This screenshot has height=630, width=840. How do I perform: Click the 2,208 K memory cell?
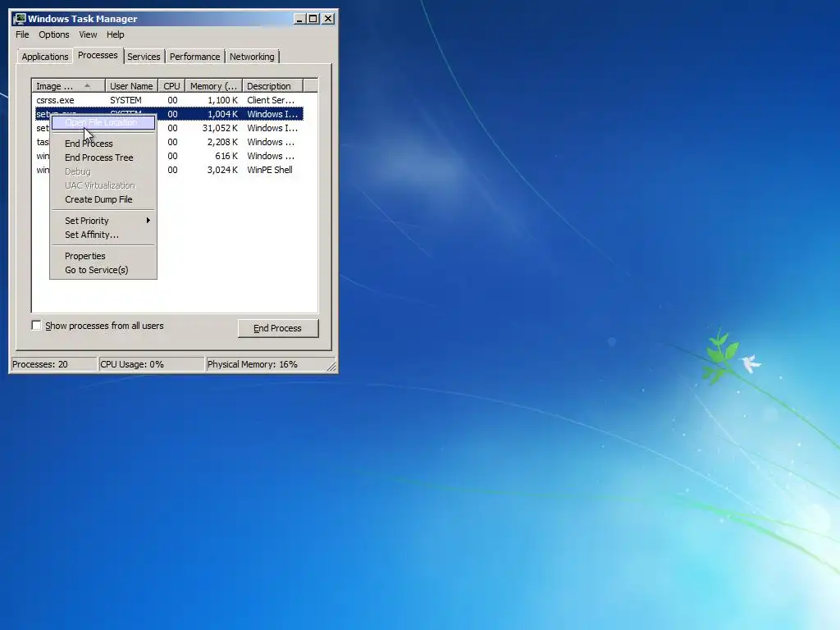point(222,142)
